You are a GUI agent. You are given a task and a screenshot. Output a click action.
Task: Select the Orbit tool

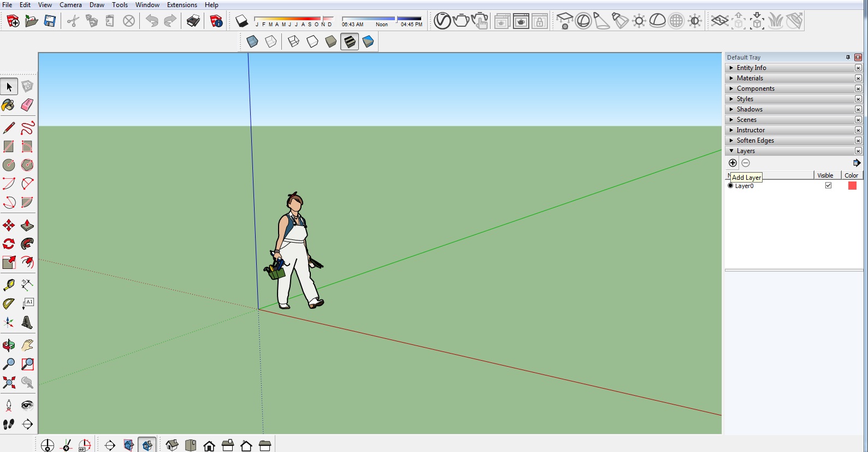pos(9,345)
